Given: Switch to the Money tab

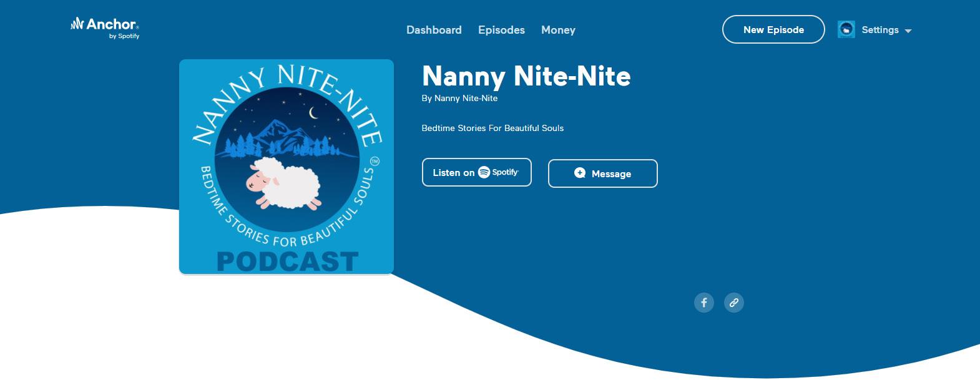Looking at the screenshot, I should coord(558,30).
